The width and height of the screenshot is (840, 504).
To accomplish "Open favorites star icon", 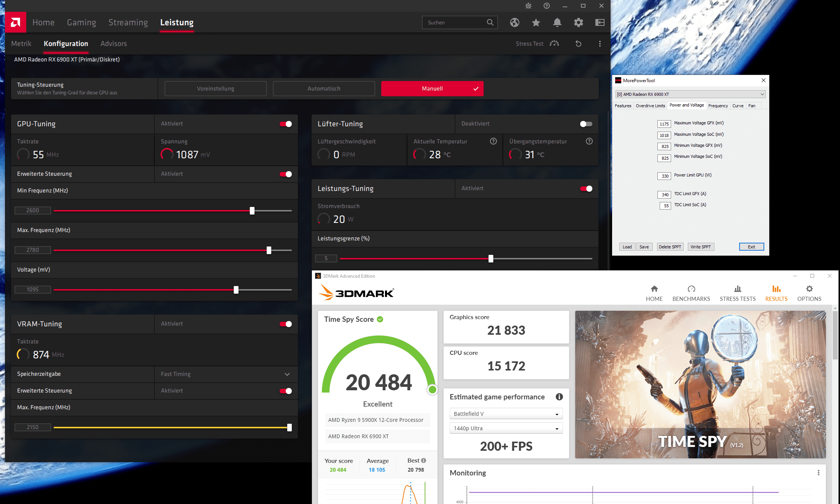I will [536, 22].
